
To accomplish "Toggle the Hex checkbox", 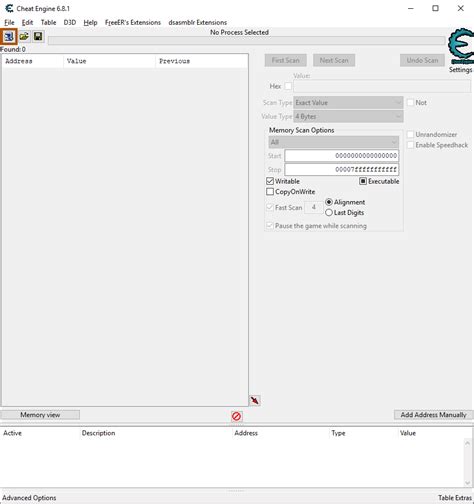I will [x=288, y=86].
